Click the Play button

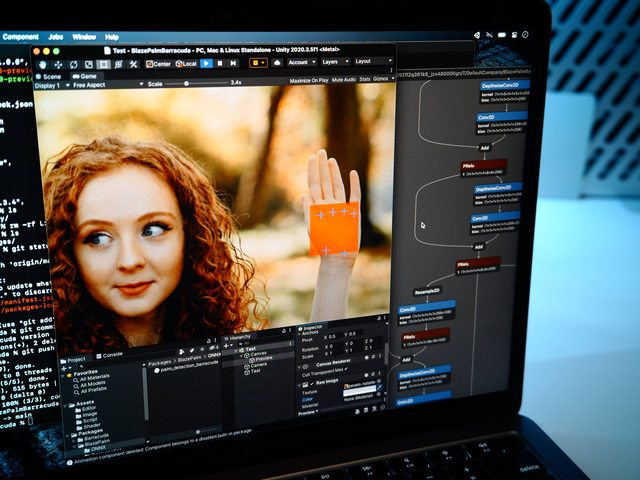207,64
